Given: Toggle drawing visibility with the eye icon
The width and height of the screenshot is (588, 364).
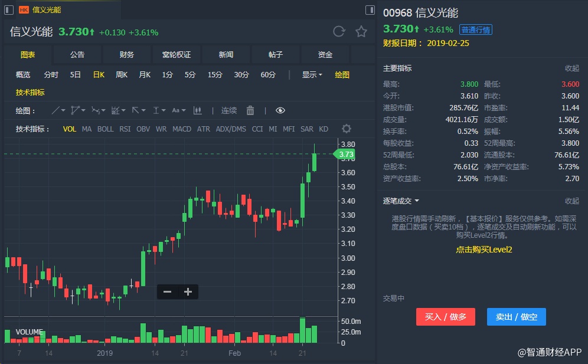Looking at the screenshot, I should point(280,110).
